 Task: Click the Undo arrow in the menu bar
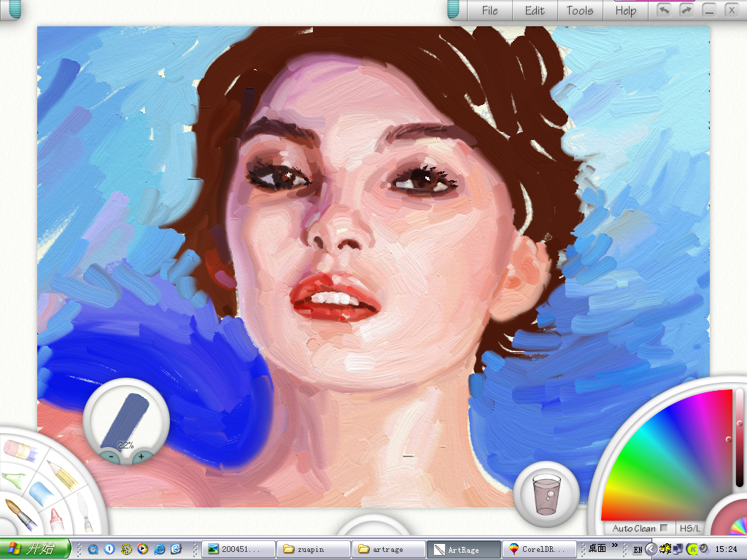664,10
